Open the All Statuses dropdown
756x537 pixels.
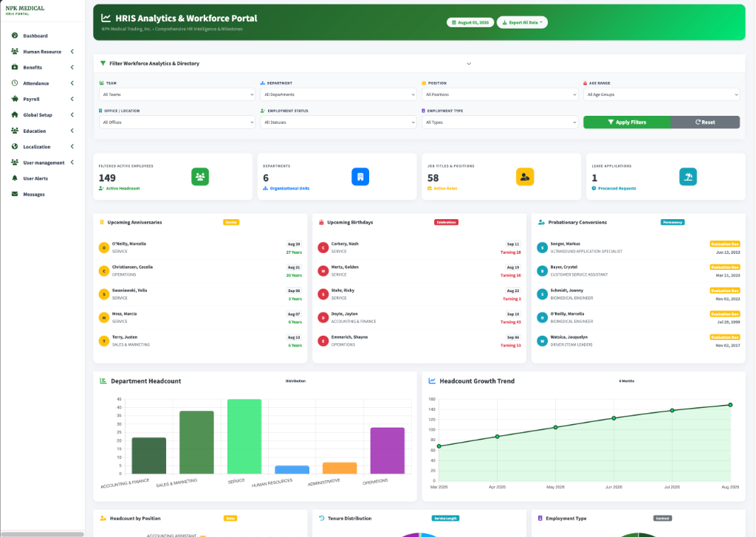[338, 122]
